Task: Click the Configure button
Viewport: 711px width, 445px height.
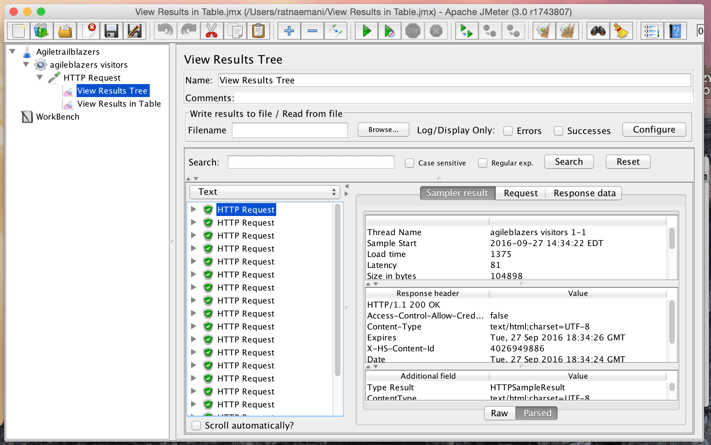Action: [654, 130]
